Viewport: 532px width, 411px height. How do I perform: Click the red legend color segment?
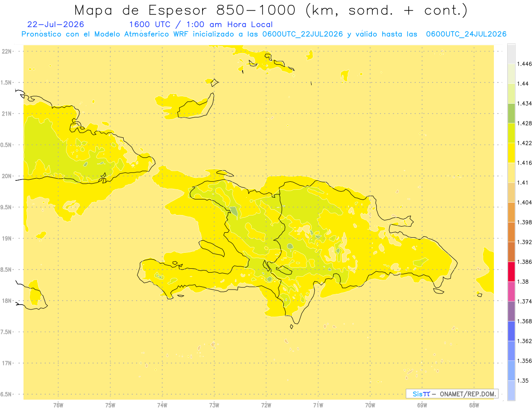point(511,271)
